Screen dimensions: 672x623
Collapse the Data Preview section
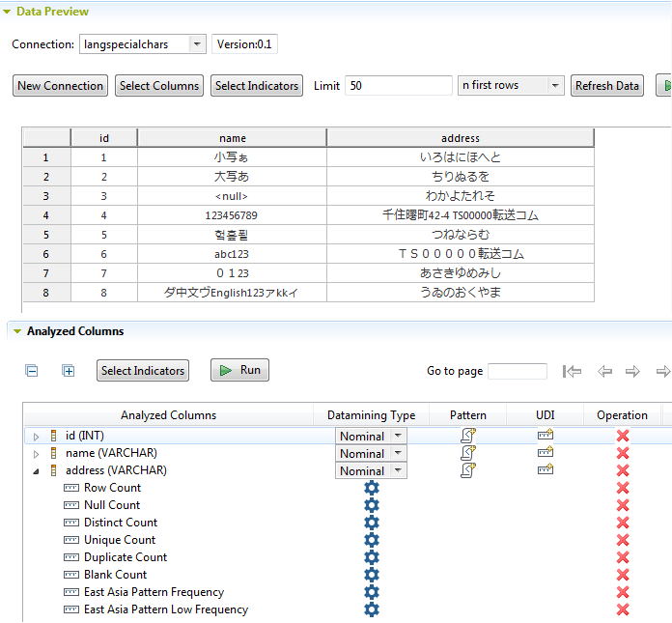click(8, 12)
